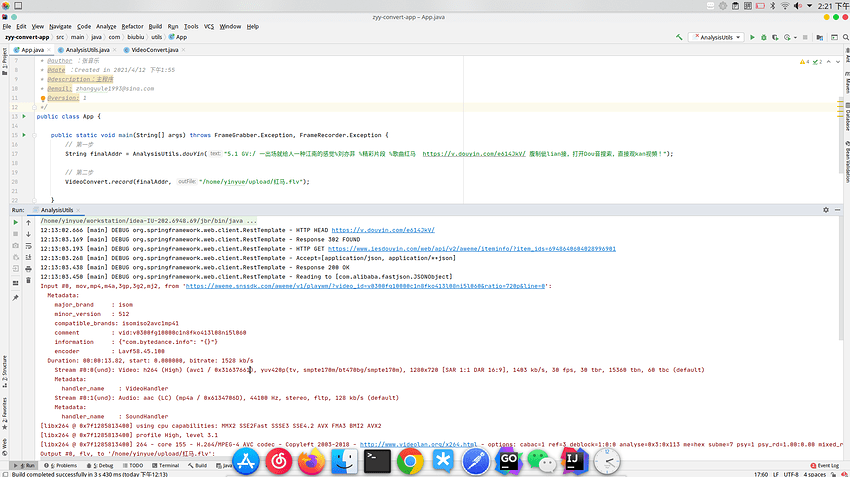Open the Wi-Fi indicator in the system tray
Viewport: 850px width, 477px height.
pos(785,6)
